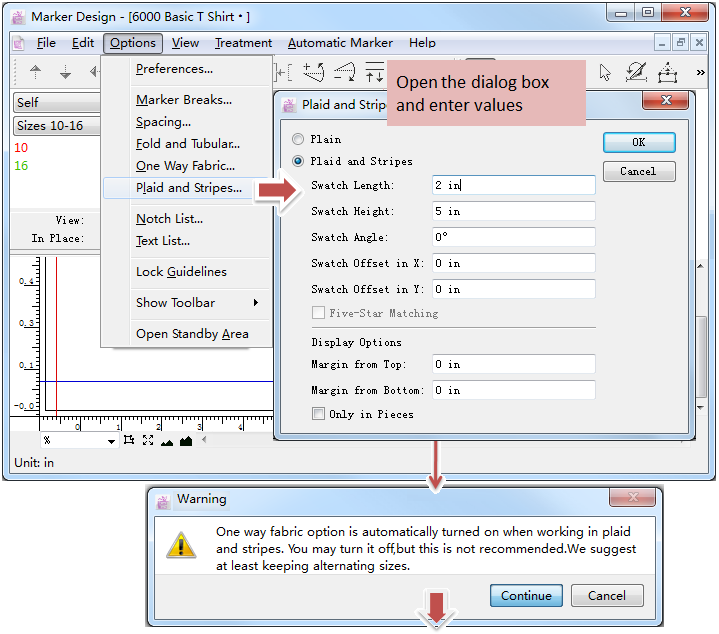Choose Plaid and Stripes from Options menu

(188, 188)
